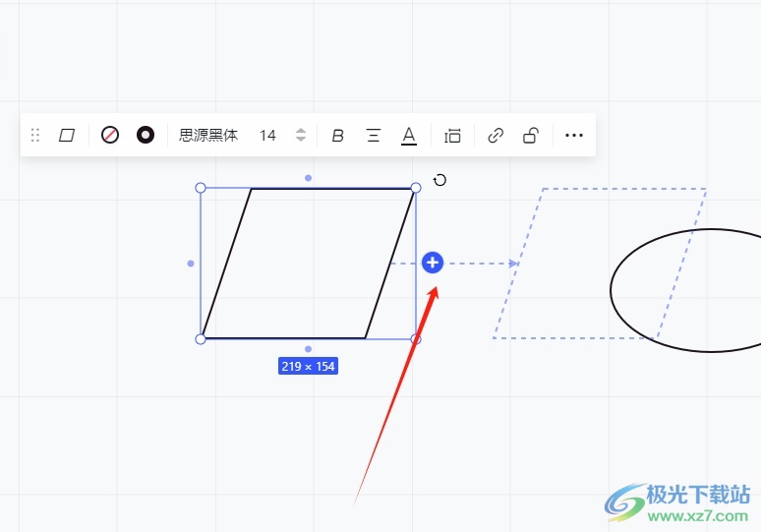Click the toolbar drag handle grip
The image size is (761, 532).
(35, 135)
